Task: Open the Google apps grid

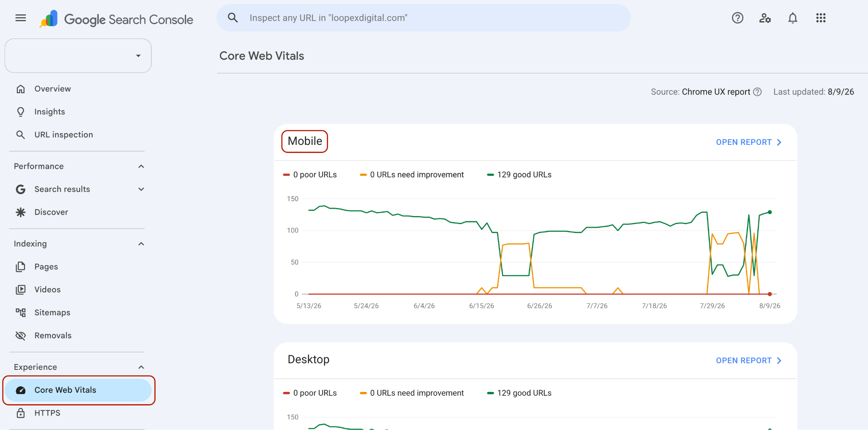Action: (821, 18)
